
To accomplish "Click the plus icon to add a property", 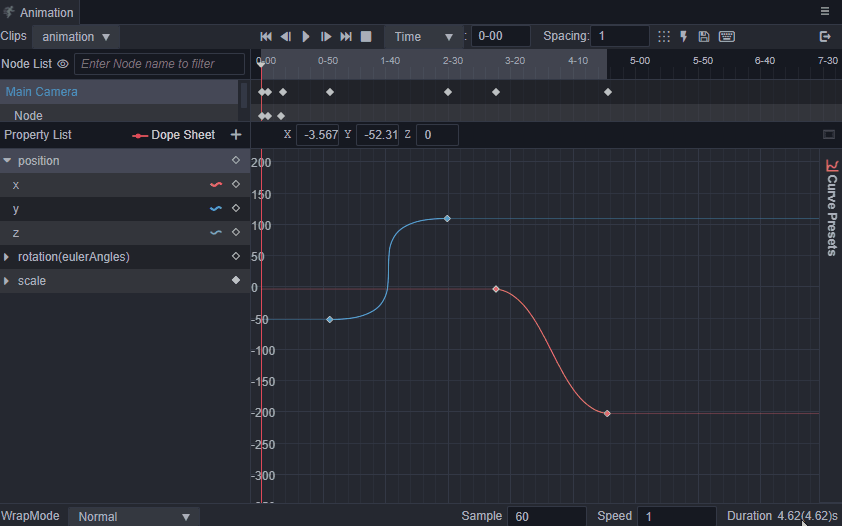I will tap(236, 135).
